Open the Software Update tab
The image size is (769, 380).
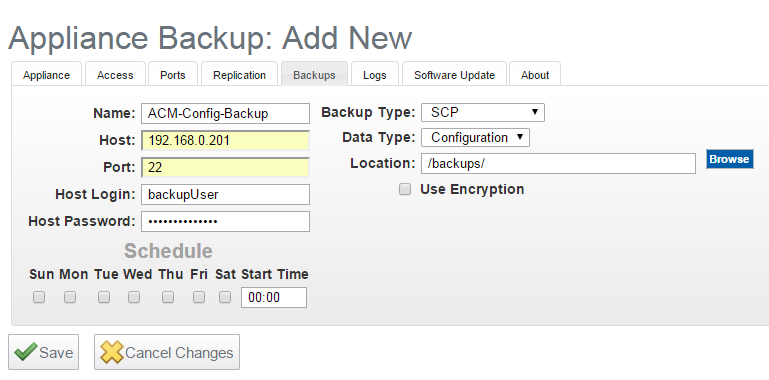point(454,74)
